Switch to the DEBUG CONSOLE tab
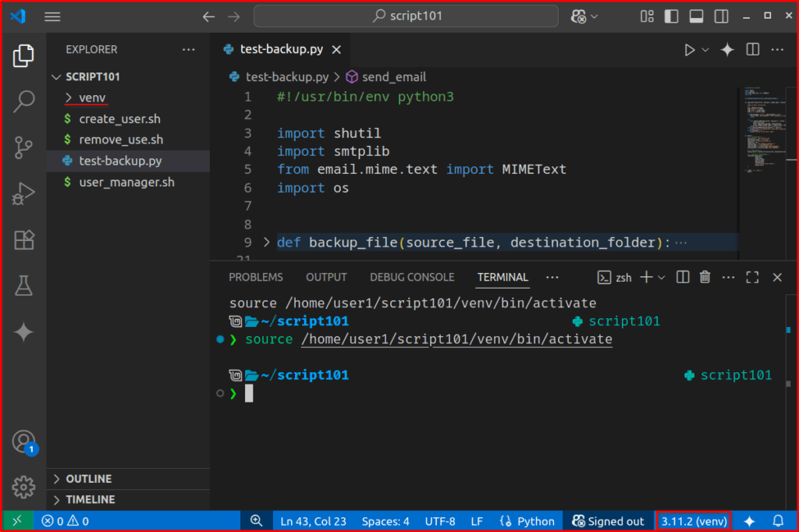 [x=412, y=277]
